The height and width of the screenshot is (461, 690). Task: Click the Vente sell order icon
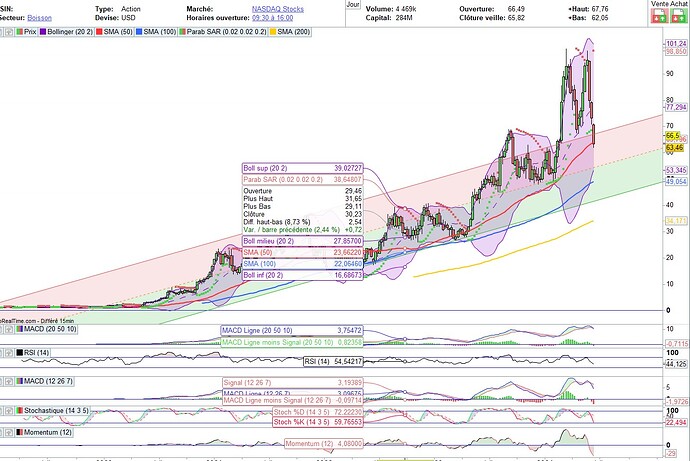pos(659,16)
